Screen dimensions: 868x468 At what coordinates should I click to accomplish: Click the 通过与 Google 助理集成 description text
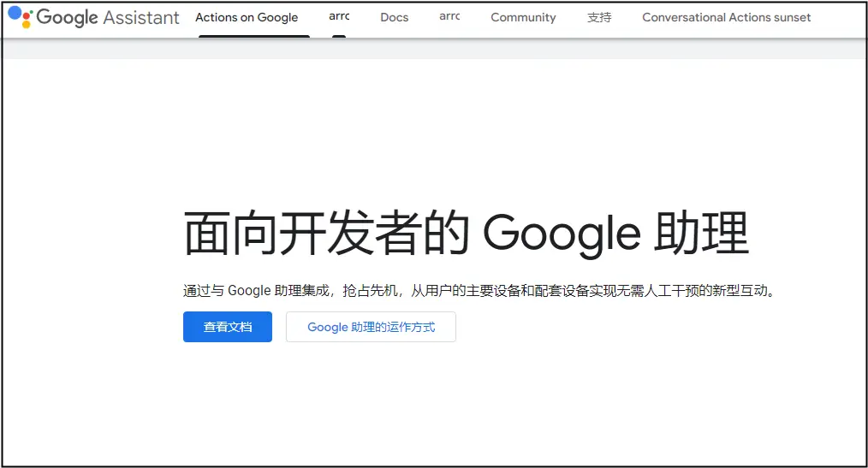point(479,290)
